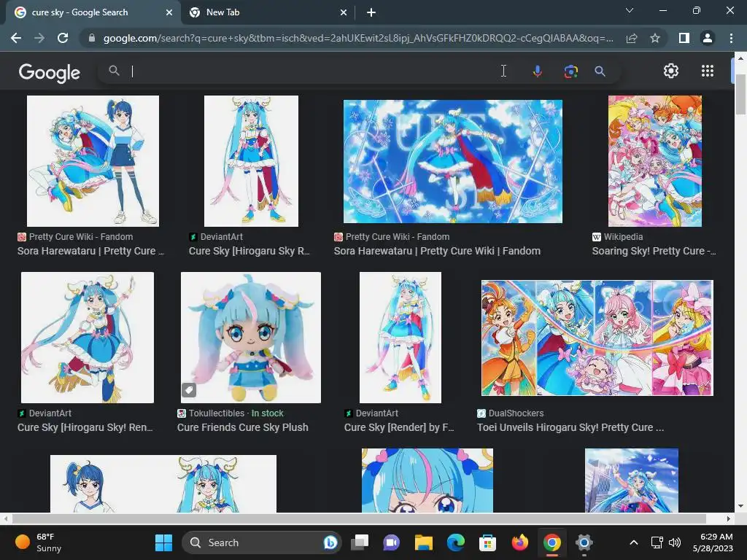Search by image with Google Lens

point(570,71)
